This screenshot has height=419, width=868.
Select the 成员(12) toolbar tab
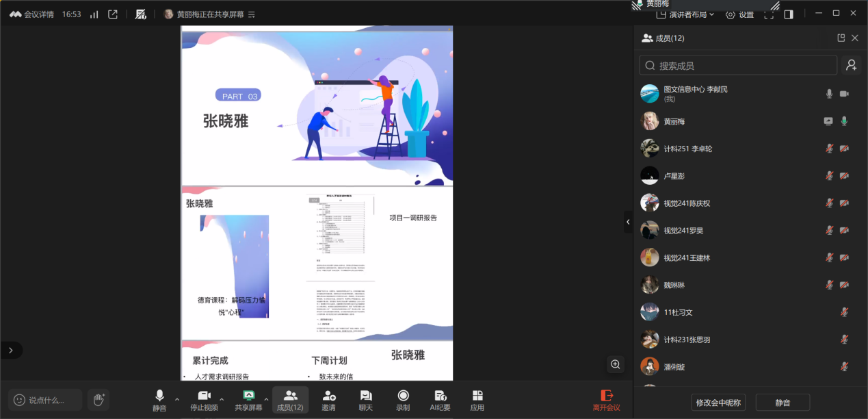(290, 400)
